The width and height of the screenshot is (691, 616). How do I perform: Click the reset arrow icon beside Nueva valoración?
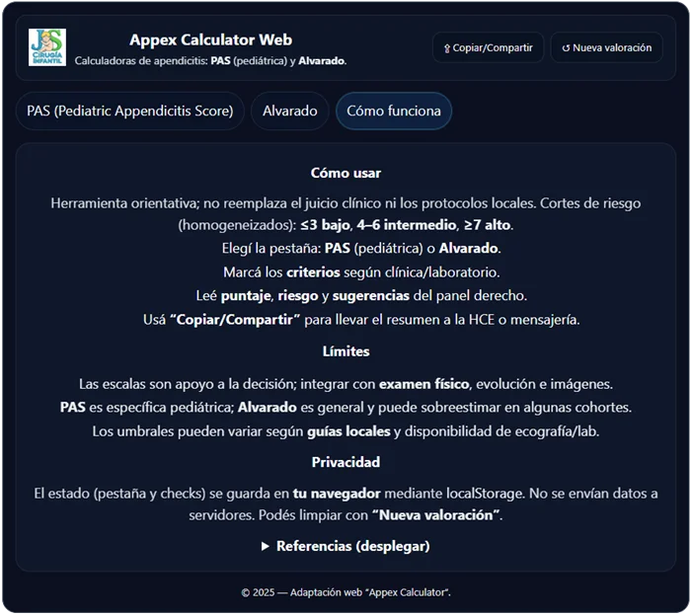coord(566,47)
